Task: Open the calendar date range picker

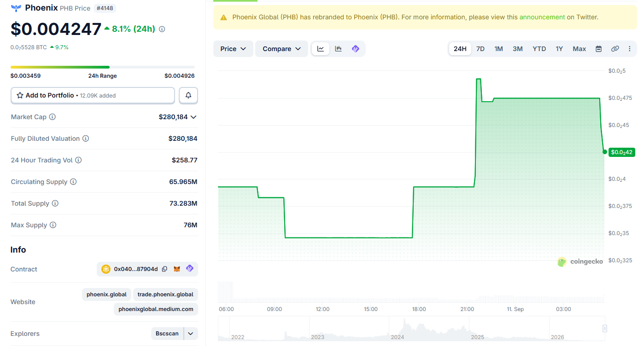Action: tap(599, 49)
